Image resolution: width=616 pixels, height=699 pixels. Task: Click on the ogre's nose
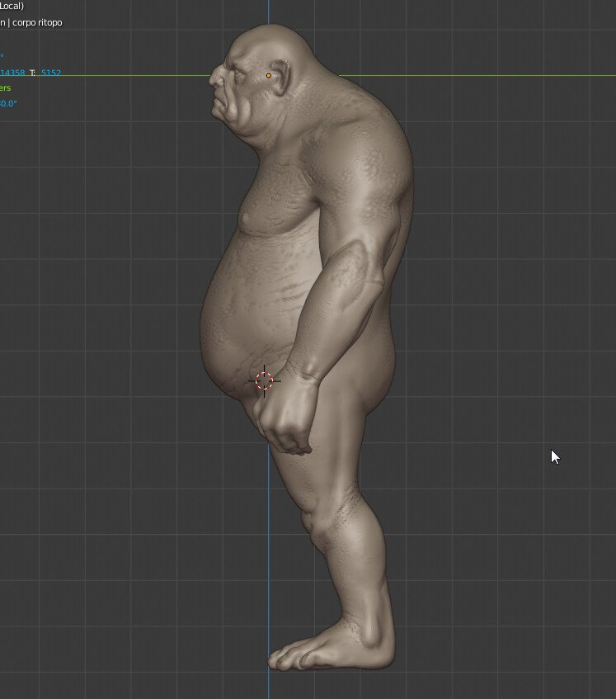coord(214,79)
